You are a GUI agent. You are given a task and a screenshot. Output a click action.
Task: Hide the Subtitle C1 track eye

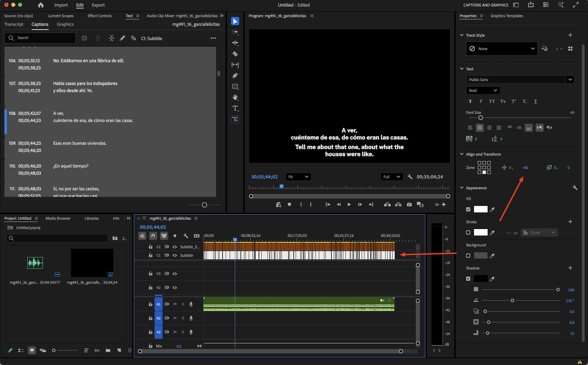(175, 255)
